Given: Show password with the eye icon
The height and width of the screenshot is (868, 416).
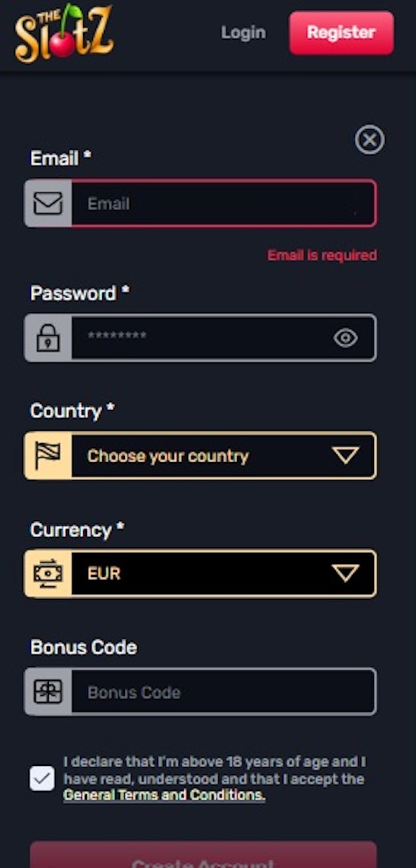Looking at the screenshot, I should tap(346, 338).
